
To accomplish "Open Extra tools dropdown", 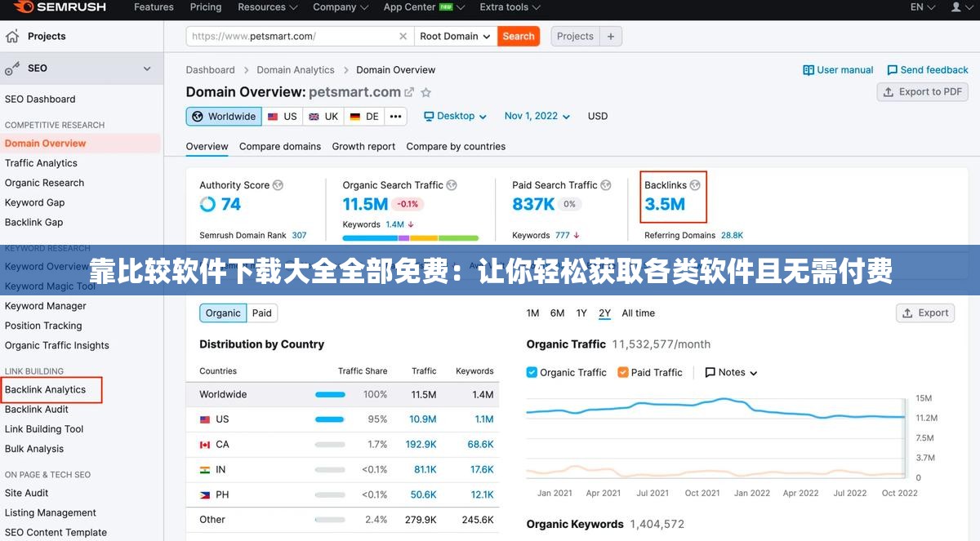I will (510, 7).
